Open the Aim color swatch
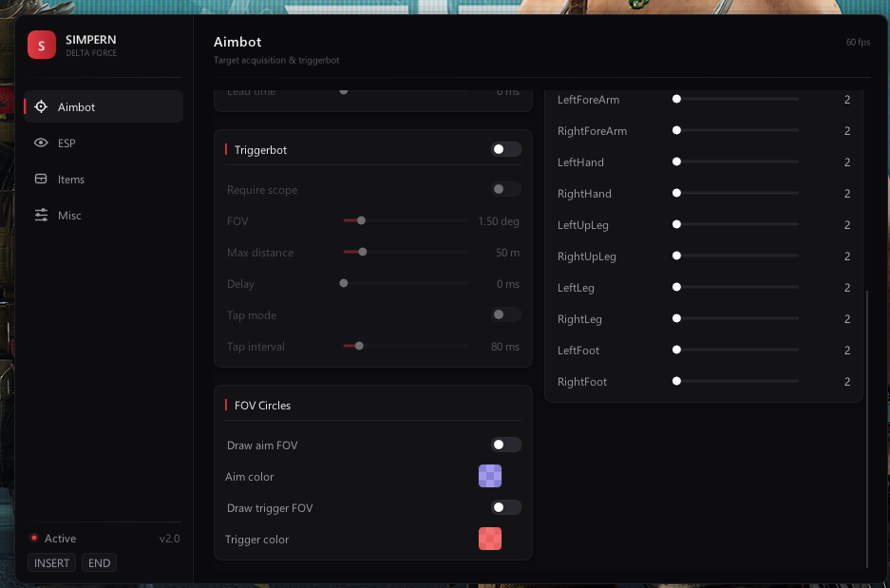Image resolution: width=890 pixels, height=588 pixels. pos(490,476)
